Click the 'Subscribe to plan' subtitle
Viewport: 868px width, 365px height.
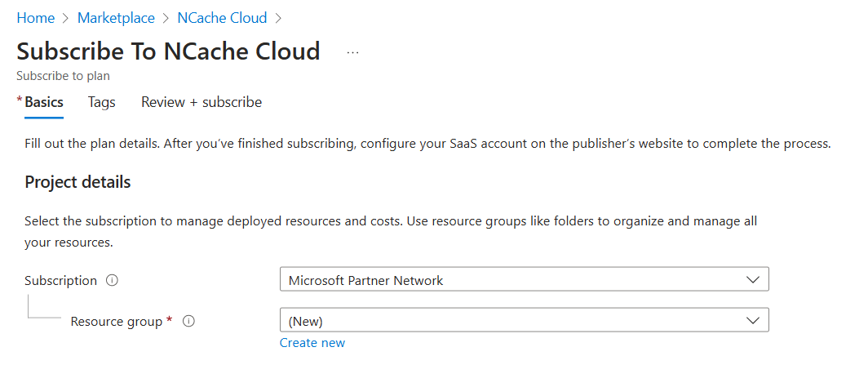(63, 75)
